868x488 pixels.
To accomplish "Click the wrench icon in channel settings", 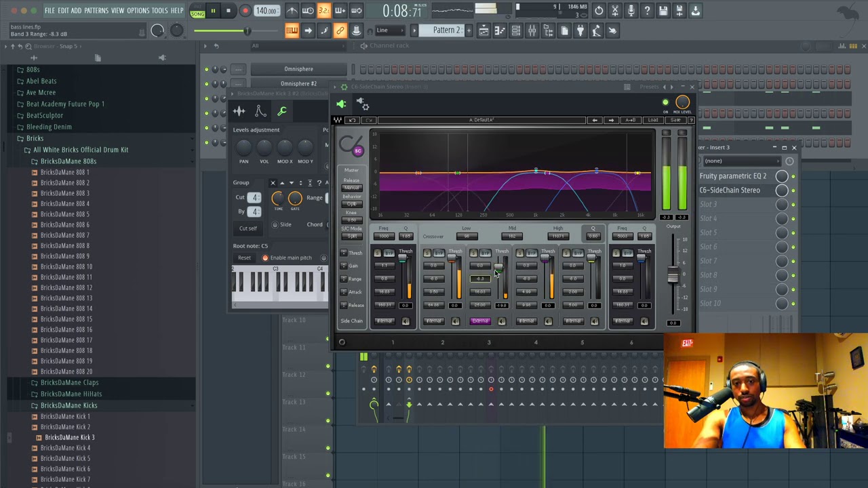I will point(282,111).
